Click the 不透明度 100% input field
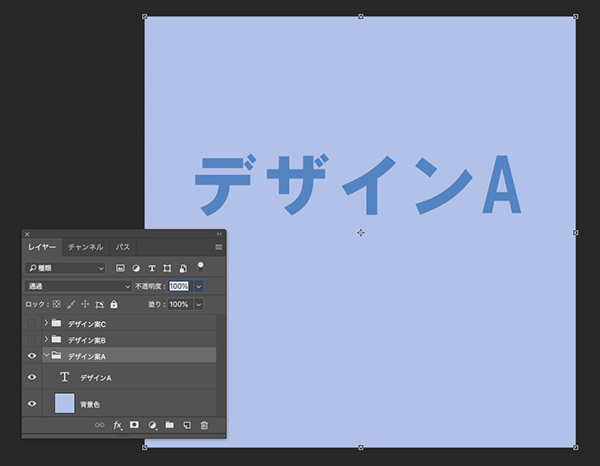 coord(180,286)
